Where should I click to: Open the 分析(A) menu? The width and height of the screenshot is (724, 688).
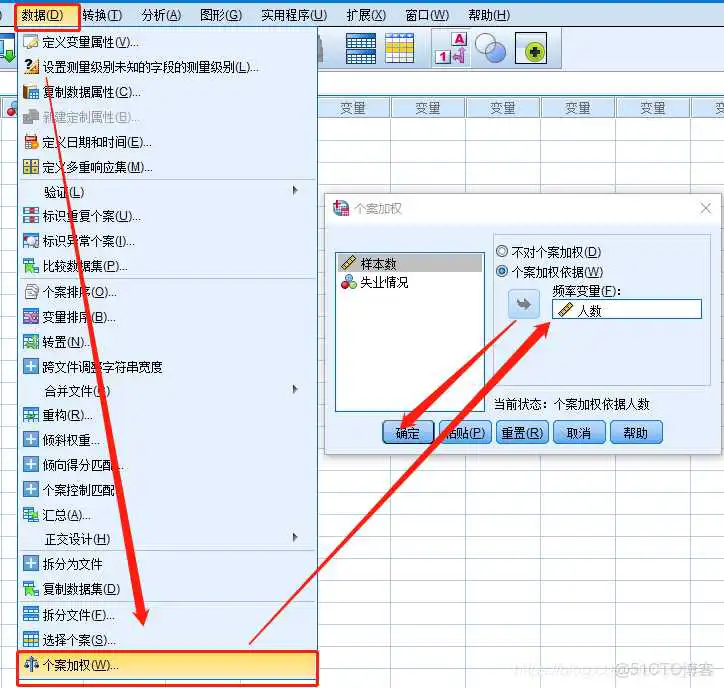[161, 15]
